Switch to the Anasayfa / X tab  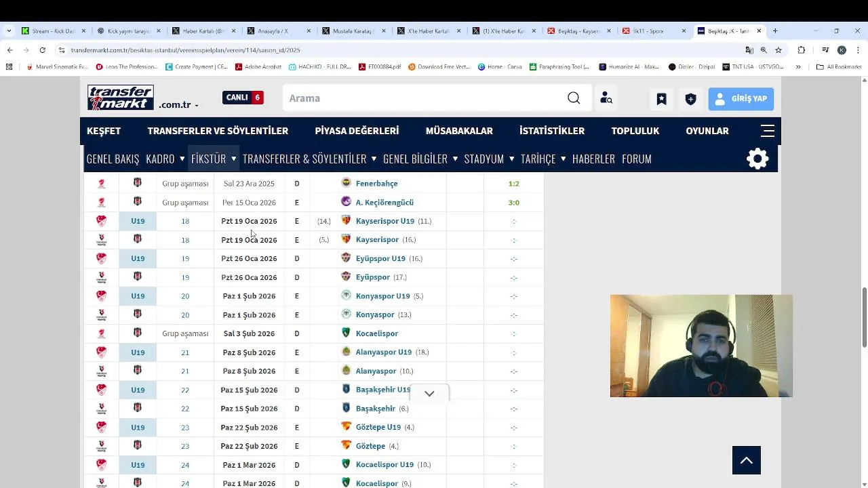coord(279,30)
